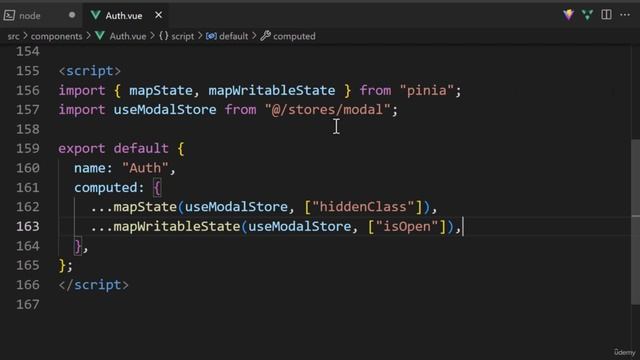Click the closing </script> tag

click(93, 285)
